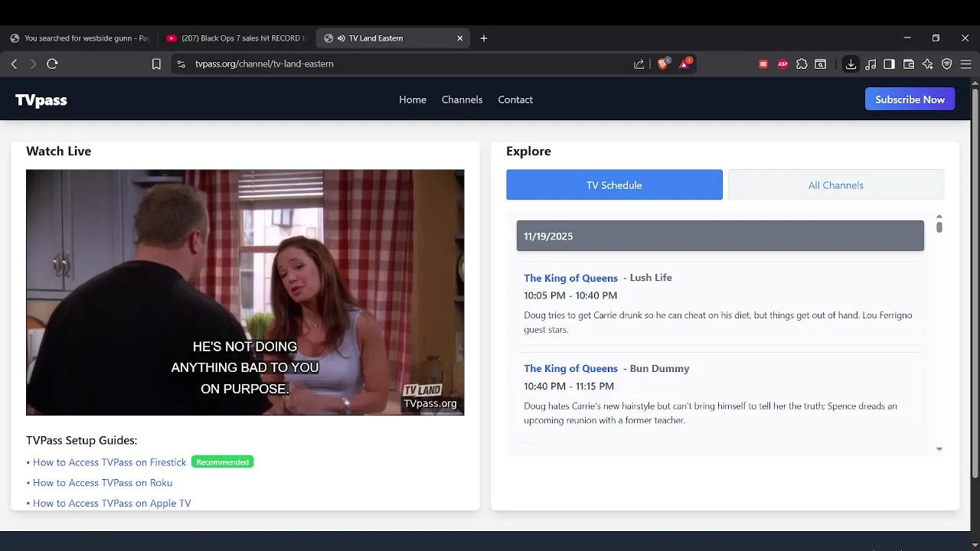The image size is (980, 551).
Task: Open the Leo AI sparkle icon
Action: [928, 64]
